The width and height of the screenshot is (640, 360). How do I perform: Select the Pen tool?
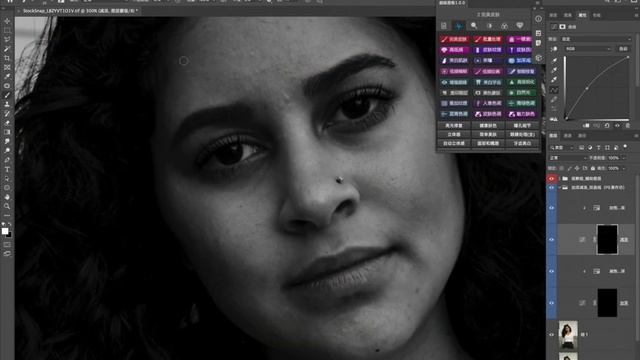(7, 160)
